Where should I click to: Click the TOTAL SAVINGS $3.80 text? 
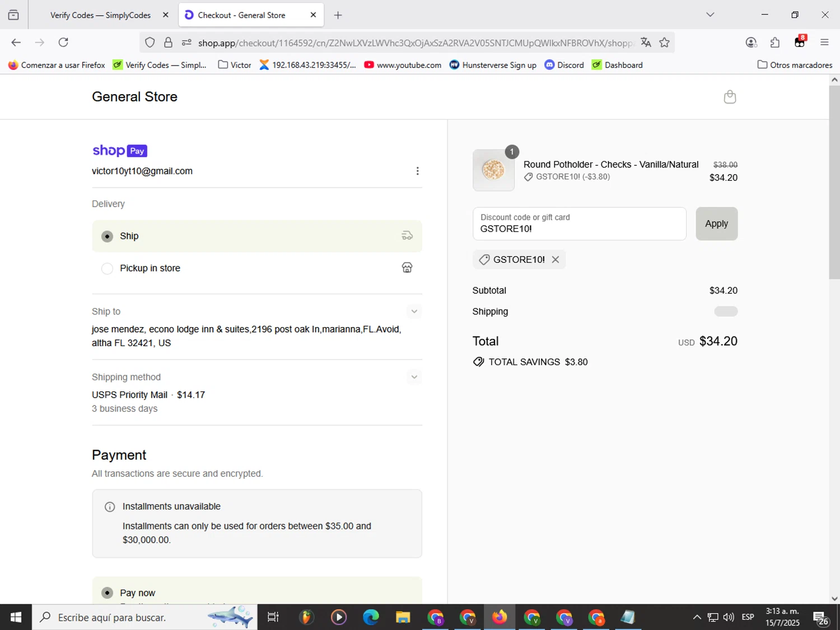538,362
